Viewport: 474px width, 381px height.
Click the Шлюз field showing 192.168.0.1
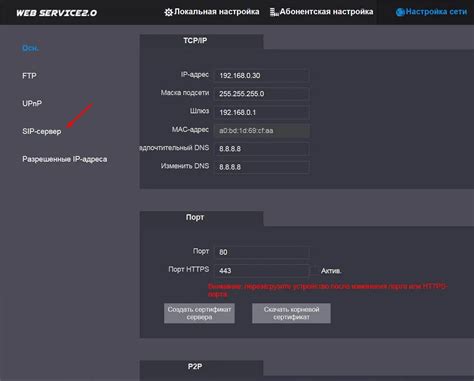pos(261,112)
